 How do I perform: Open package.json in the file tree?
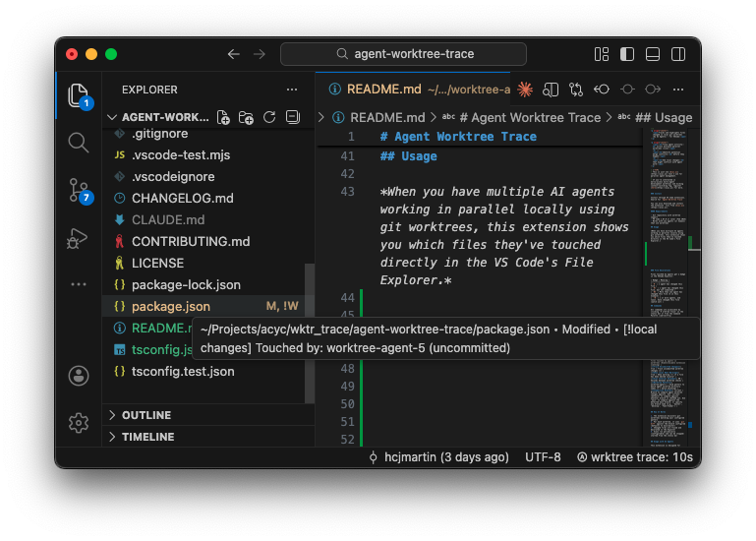tap(171, 307)
